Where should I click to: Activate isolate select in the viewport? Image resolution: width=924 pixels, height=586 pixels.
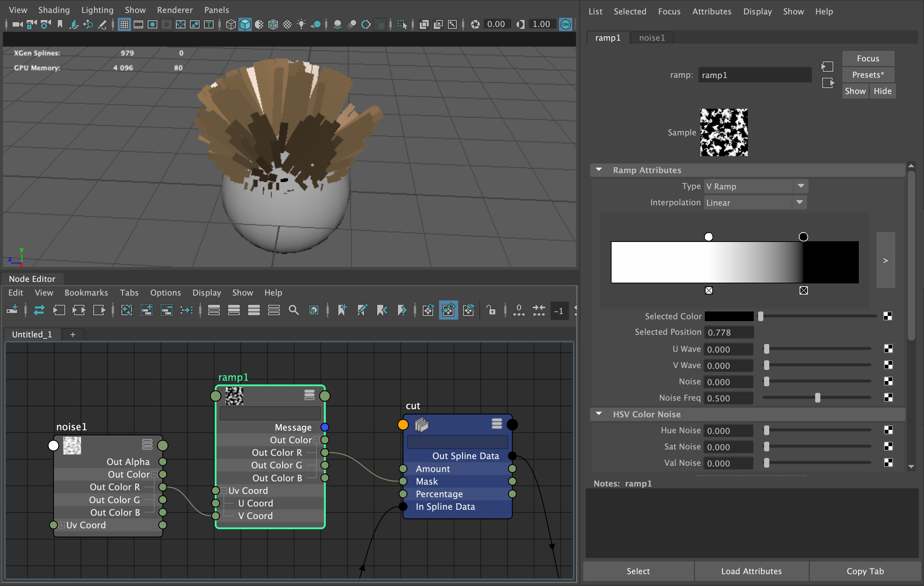click(402, 24)
